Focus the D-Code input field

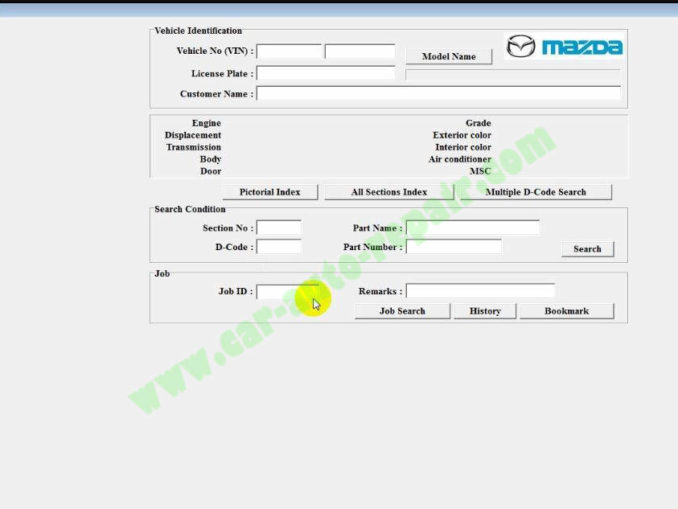pos(278,246)
